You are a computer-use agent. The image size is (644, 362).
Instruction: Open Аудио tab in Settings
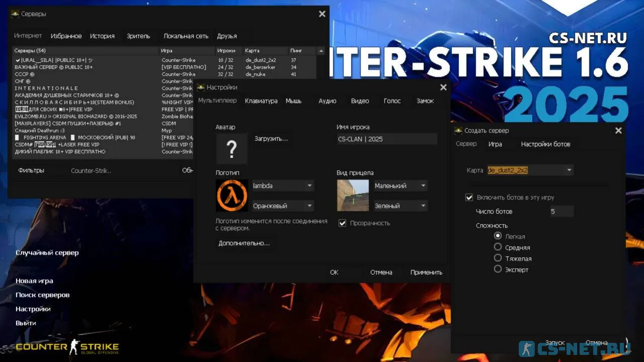click(x=328, y=101)
